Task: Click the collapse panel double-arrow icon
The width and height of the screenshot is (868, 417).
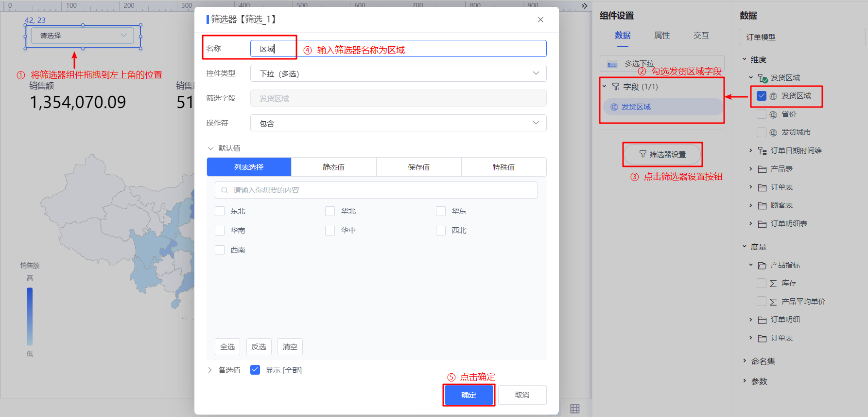Action: coord(584,6)
